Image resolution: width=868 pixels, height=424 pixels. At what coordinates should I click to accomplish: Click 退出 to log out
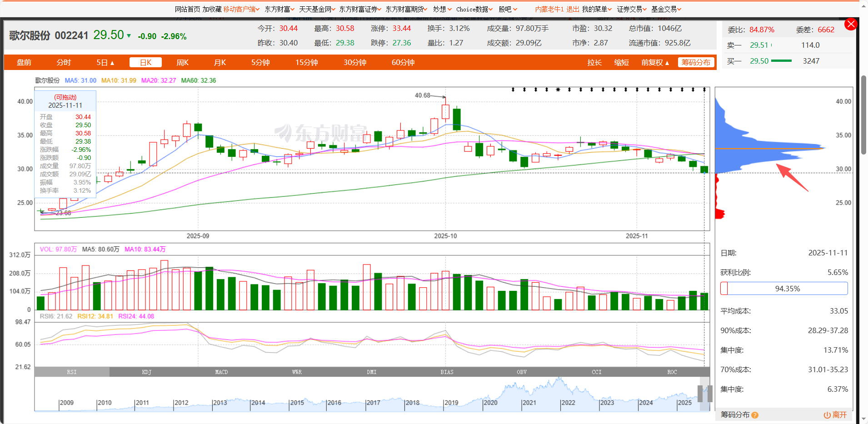pyautogui.click(x=573, y=9)
